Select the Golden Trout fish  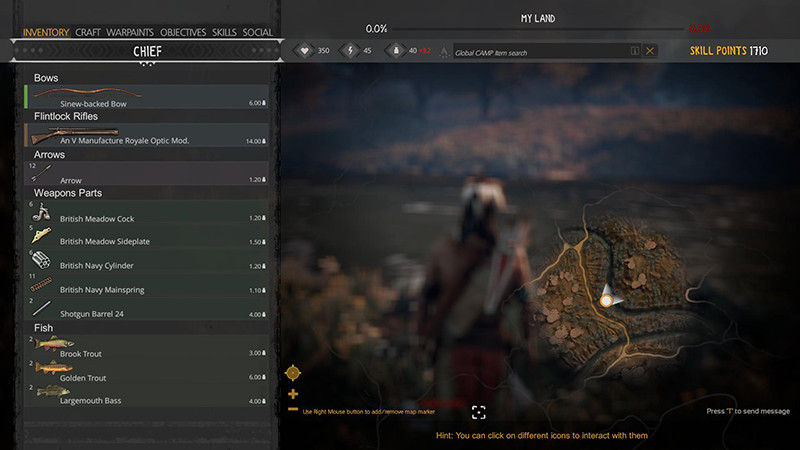click(147, 372)
